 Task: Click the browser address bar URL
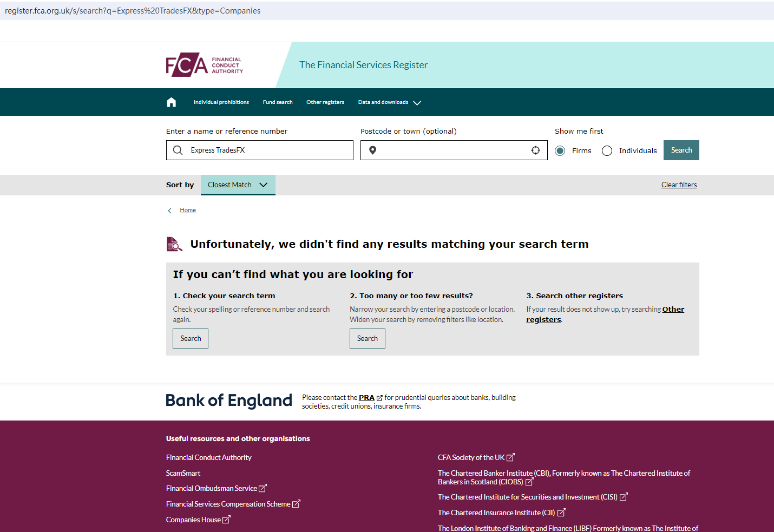click(133, 11)
